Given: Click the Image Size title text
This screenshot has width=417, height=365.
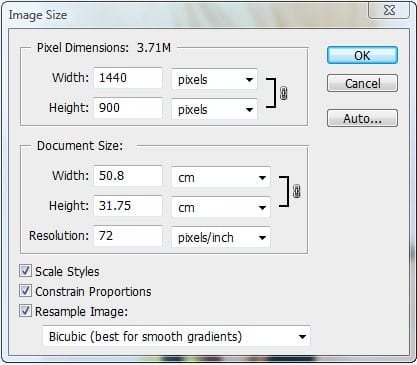Looking at the screenshot, I should coord(38,15).
